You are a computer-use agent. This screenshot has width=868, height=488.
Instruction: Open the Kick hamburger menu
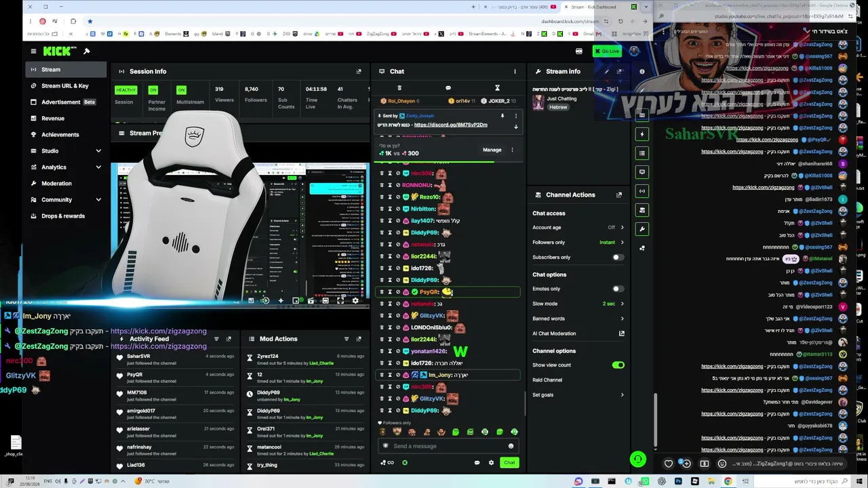33,51
